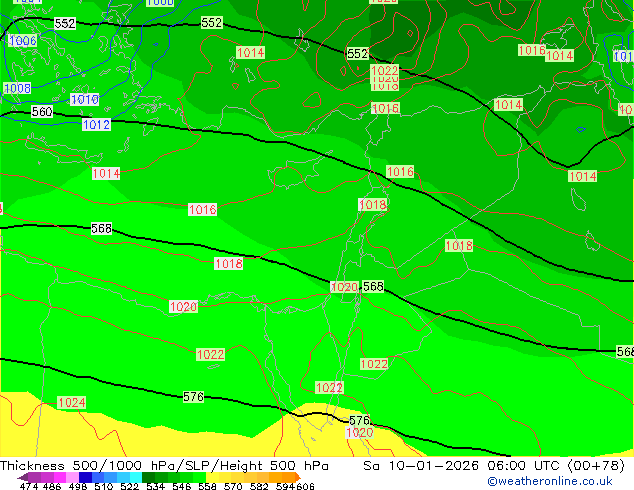The height and width of the screenshot is (490, 634).
Task: Pick the darkest green swatch in the legend
Action: pyautogui.click(x=148, y=477)
